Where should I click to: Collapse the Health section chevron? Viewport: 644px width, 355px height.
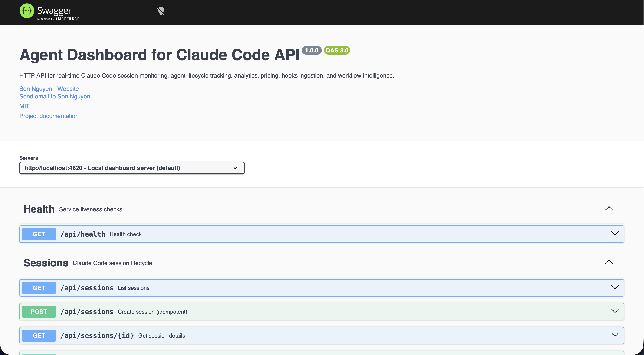point(609,208)
